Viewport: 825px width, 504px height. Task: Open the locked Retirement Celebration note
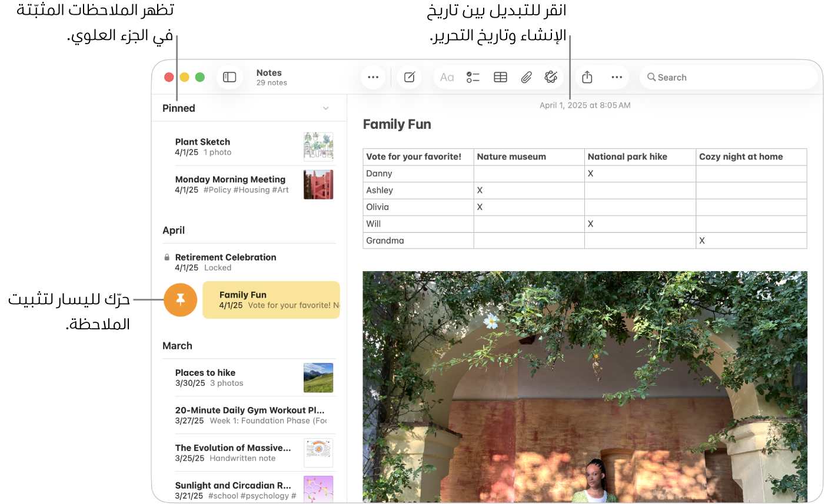point(235,262)
